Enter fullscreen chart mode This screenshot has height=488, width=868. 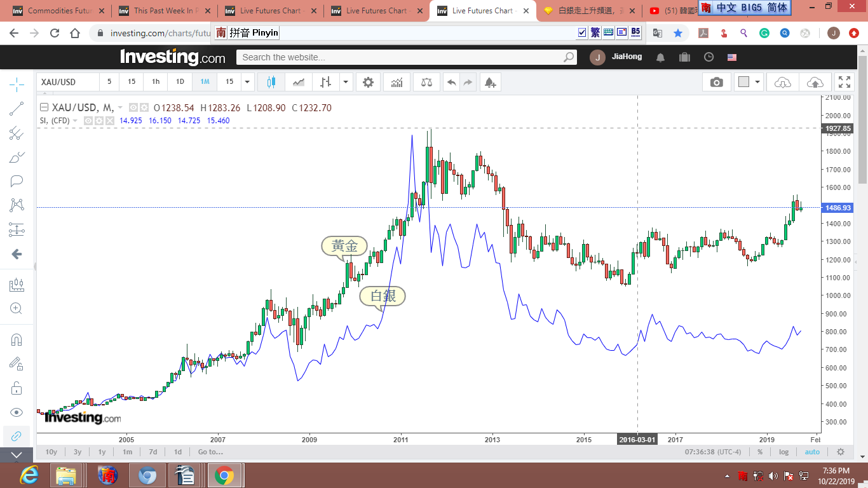coord(844,82)
